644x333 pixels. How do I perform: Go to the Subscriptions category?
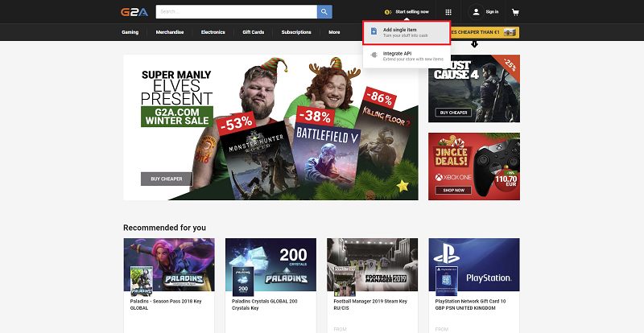[296, 32]
